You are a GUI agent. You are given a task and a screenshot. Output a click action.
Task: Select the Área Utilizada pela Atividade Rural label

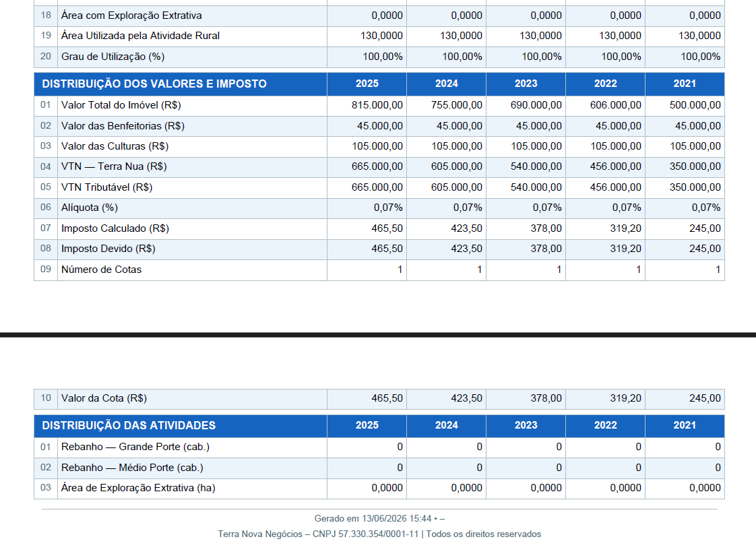tap(140, 36)
